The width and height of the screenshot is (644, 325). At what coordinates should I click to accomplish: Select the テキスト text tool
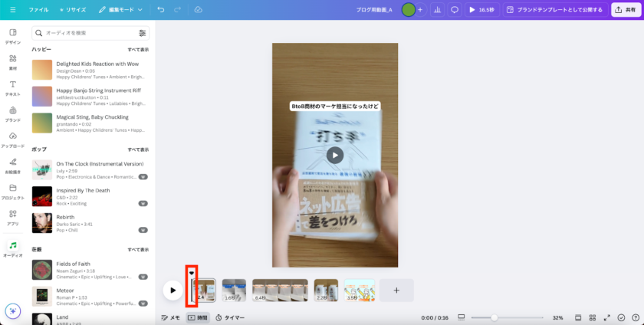(13, 87)
